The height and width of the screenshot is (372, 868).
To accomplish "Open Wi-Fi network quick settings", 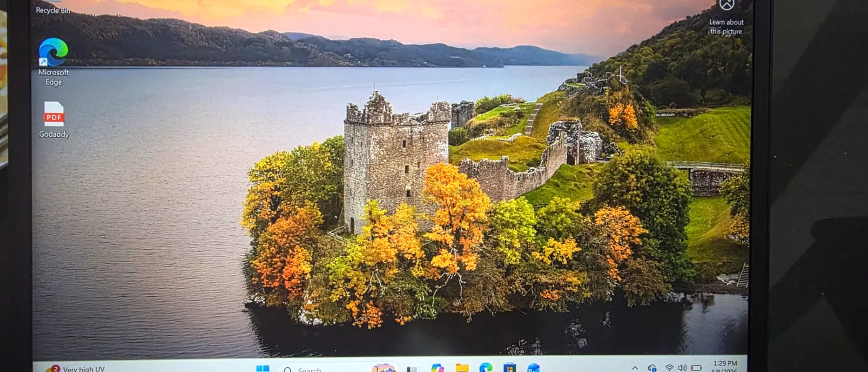I will 669,368.
